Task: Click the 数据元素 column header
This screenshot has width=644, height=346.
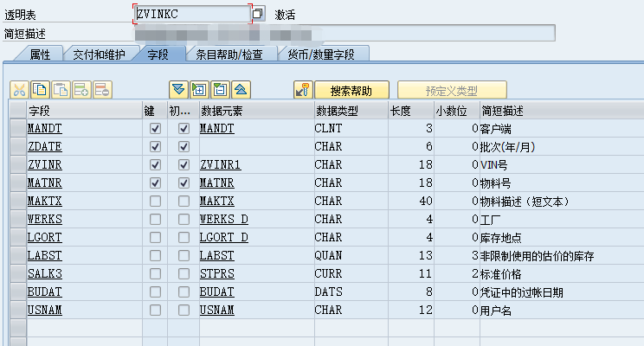Action: pos(256,111)
